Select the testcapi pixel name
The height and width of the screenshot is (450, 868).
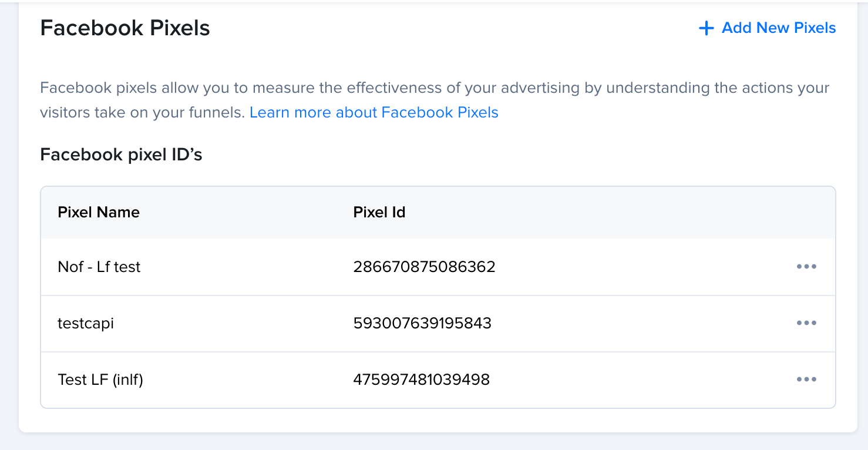[86, 323]
